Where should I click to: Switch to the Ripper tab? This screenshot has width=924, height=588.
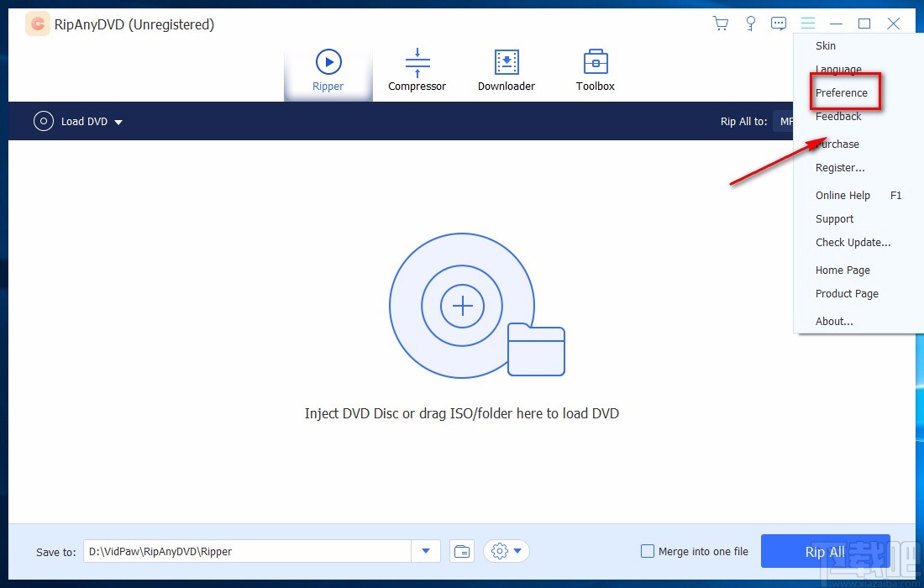(x=328, y=71)
